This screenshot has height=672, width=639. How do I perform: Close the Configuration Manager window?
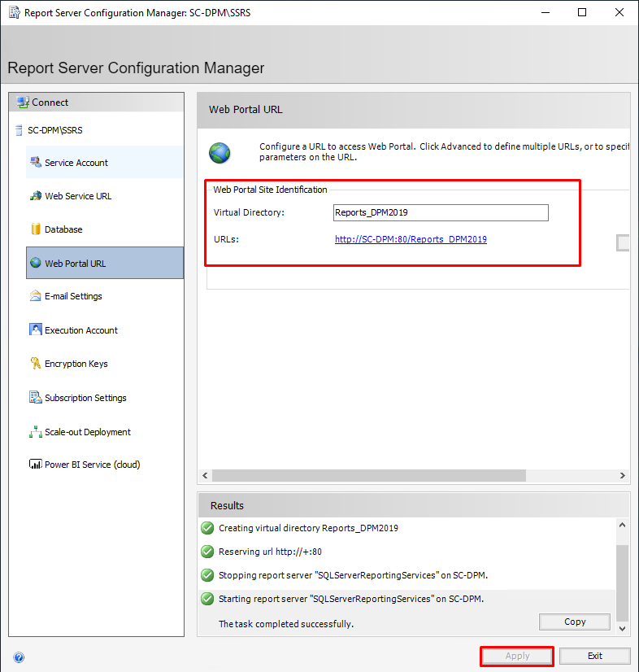[x=619, y=12]
